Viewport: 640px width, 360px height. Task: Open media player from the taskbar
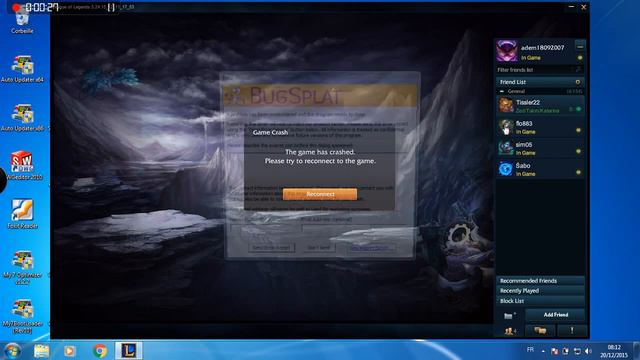point(69,351)
